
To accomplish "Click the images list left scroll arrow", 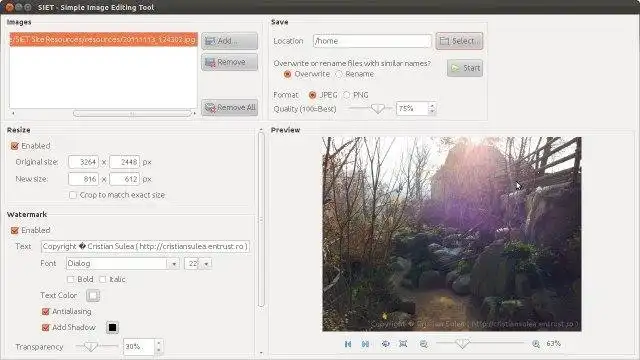I will (x=13, y=113).
